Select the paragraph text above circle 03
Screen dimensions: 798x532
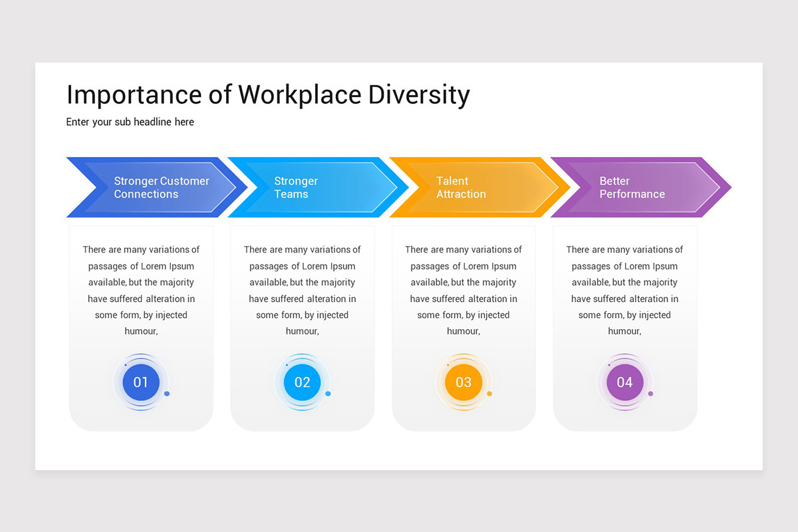pos(464,291)
